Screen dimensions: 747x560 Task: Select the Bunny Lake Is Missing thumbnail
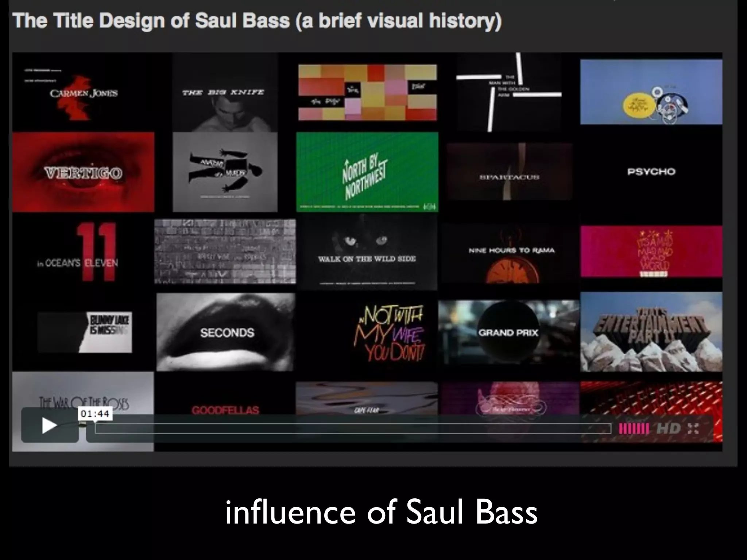point(85,332)
